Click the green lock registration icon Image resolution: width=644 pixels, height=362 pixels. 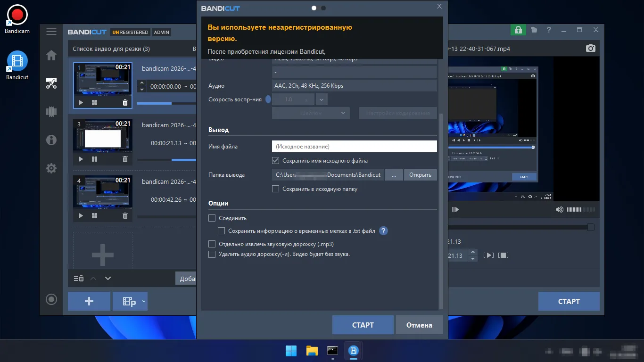[x=518, y=30]
